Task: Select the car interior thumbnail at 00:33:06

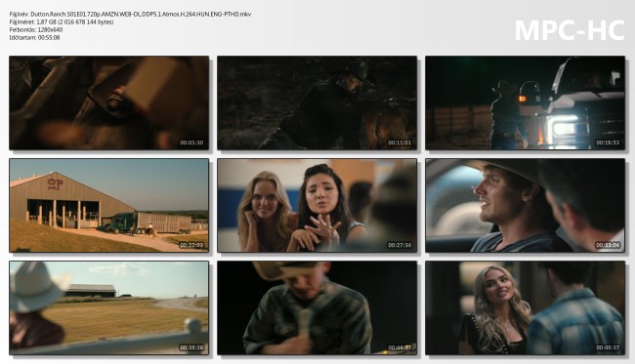Action: click(526, 206)
